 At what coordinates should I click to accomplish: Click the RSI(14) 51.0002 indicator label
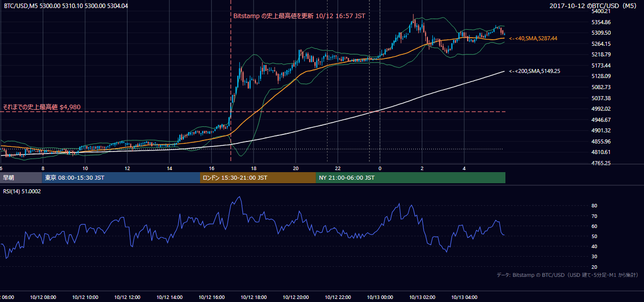point(22,191)
